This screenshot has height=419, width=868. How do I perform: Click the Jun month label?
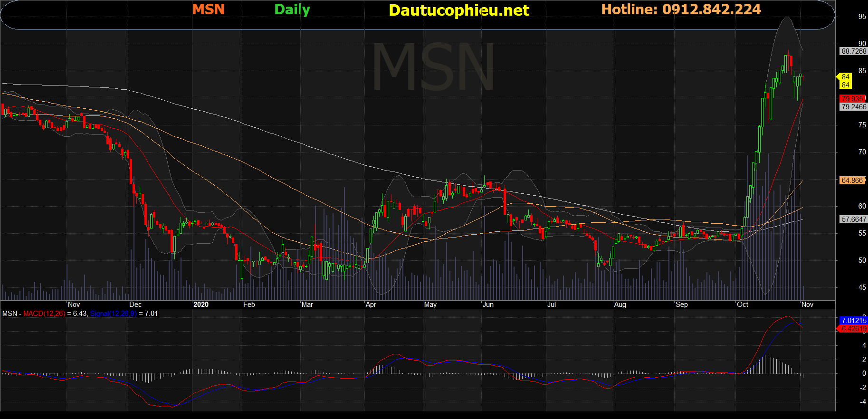coord(488,305)
